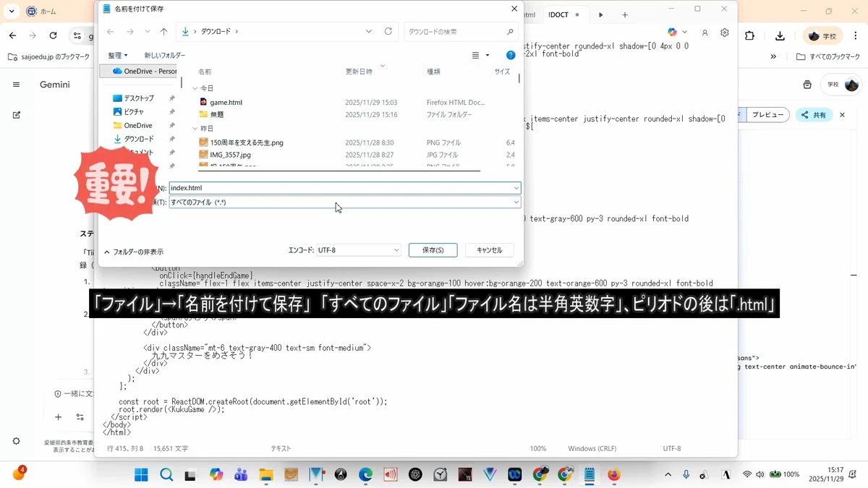Add a new Notepad tab with the plus
Image resolution: width=868 pixels, height=488 pixels.
(x=625, y=14)
